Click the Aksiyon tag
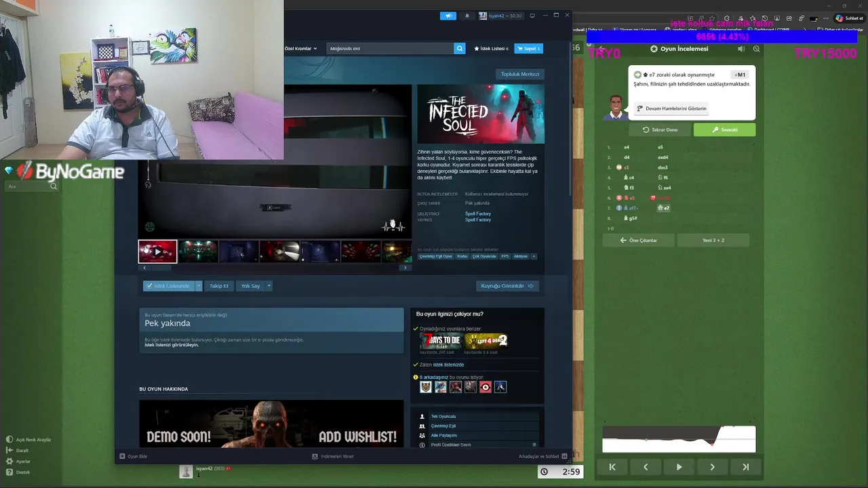This screenshot has height=488, width=868. click(521, 256)
